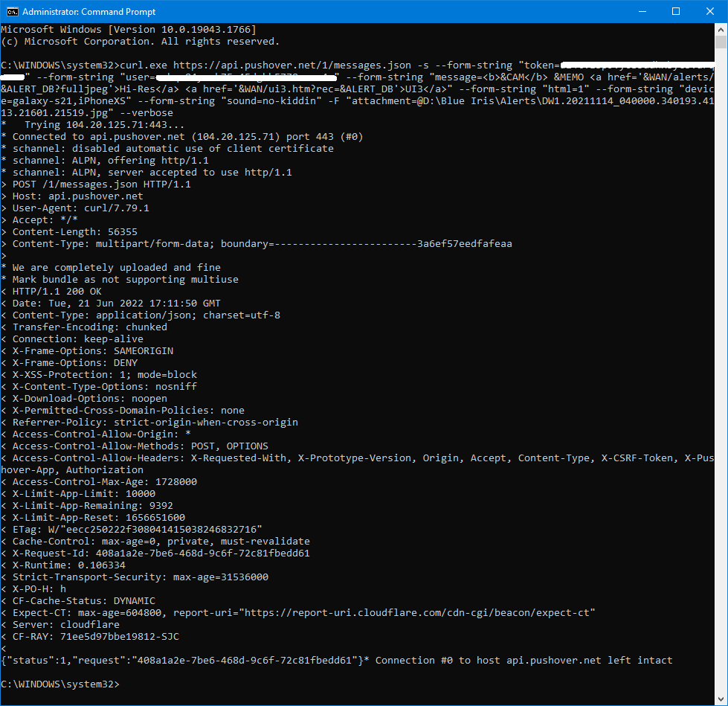Screen dimensions: 728x706
Task: Click the Command Prompt icon in title bar
Action: click(x=11, y=12)
